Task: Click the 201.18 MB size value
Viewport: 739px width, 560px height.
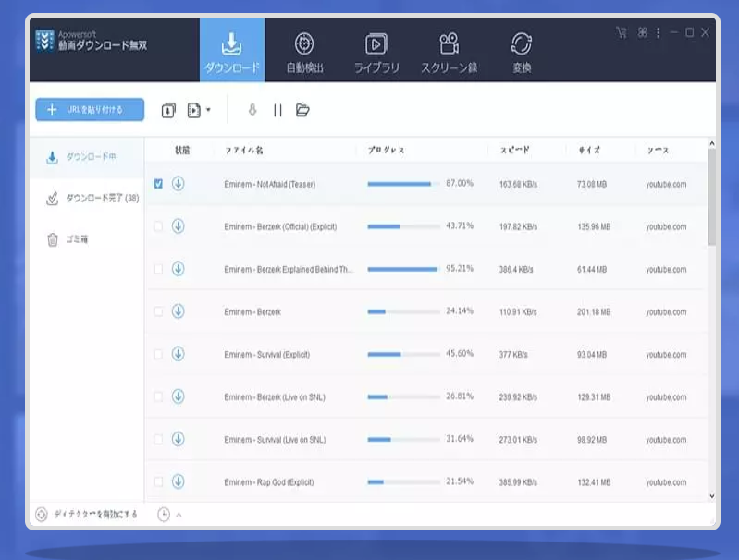Action: (594, 312)
